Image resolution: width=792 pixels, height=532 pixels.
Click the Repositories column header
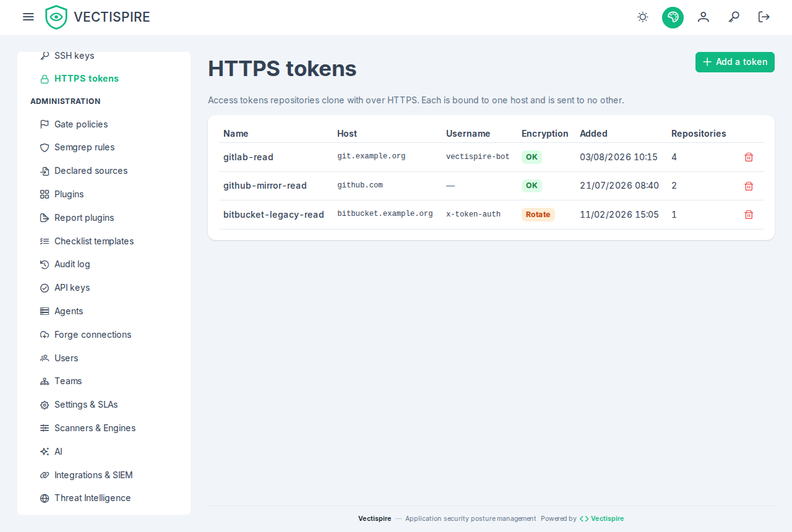699,134
